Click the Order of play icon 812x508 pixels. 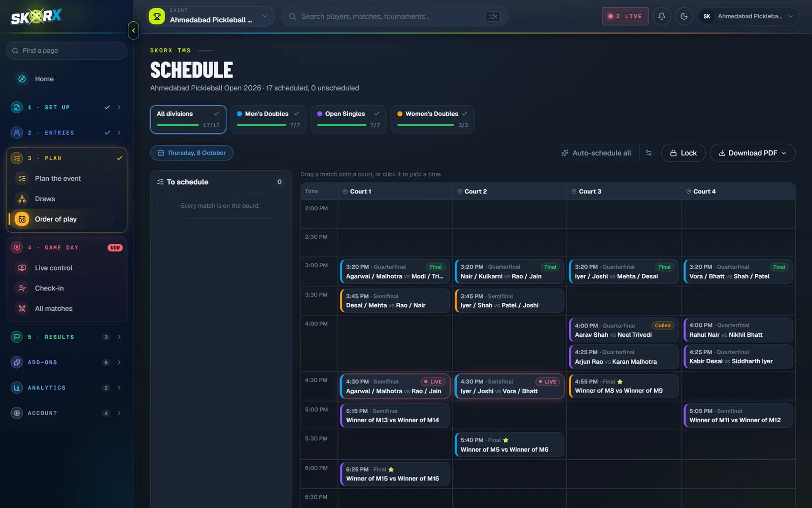(x=22, y=219)
